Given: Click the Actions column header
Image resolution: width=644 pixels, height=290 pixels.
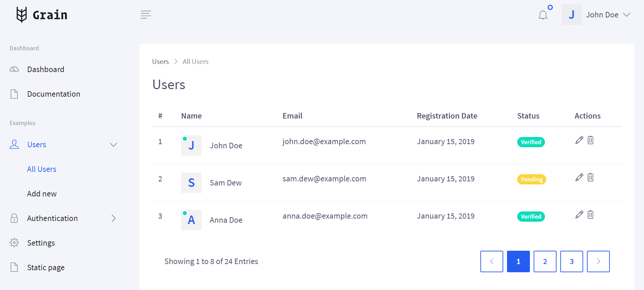Looking at the screenshot, I should 587,116.
